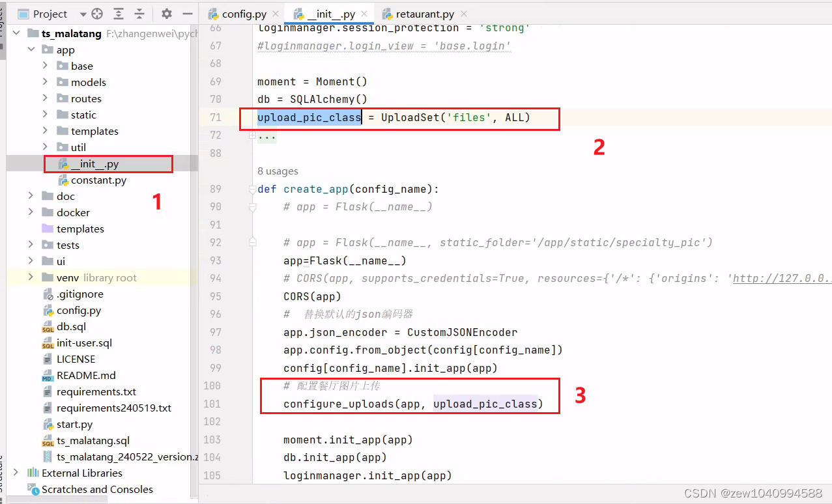This screenshot has width=832, height=504.
Task: Select LICENSE file
Action: 76,359
